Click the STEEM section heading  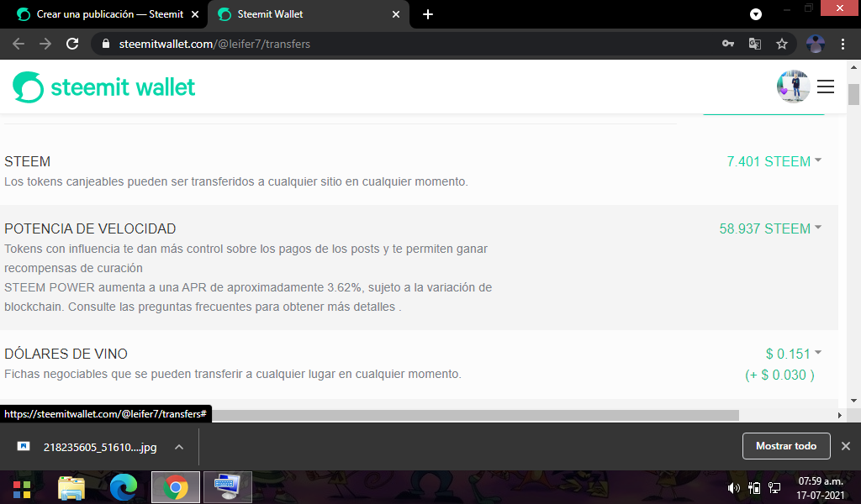(x=28, y=162)
